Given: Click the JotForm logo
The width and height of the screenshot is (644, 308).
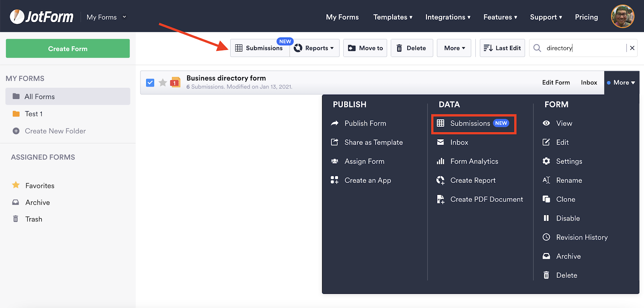Looking at the screenshot, I should point(41,17).
